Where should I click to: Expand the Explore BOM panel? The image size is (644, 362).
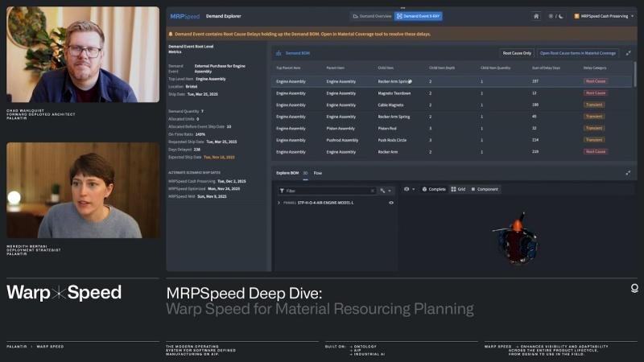tap(628, 173)
